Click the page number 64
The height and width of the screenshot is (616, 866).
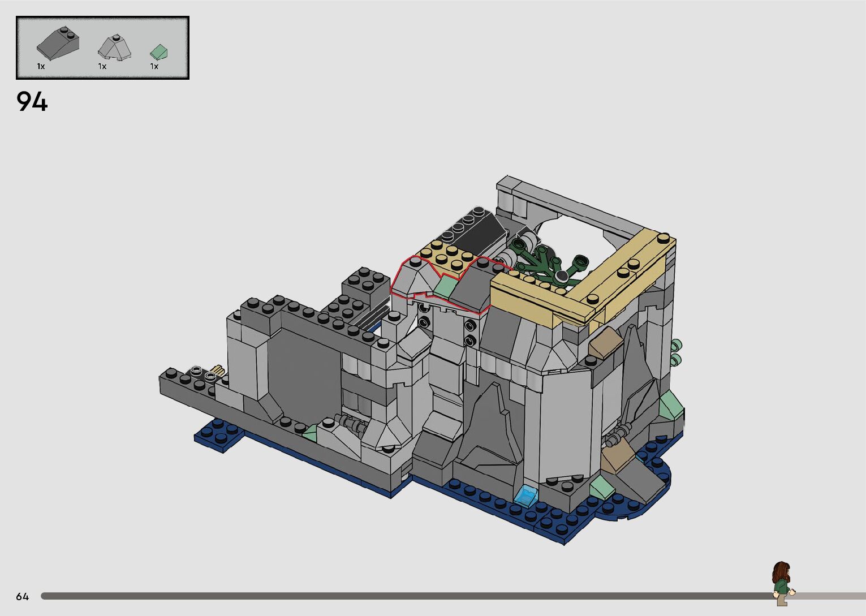point(22,596)
